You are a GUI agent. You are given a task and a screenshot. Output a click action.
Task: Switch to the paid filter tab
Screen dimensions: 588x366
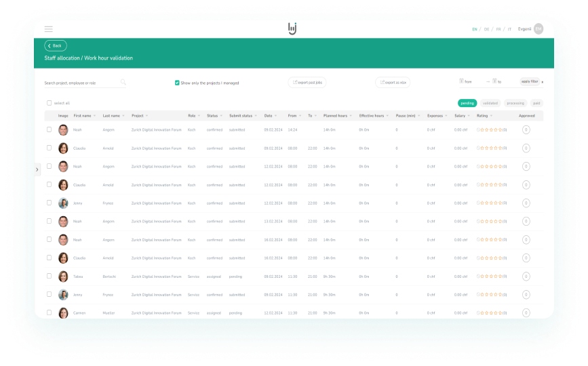(536, 103)
